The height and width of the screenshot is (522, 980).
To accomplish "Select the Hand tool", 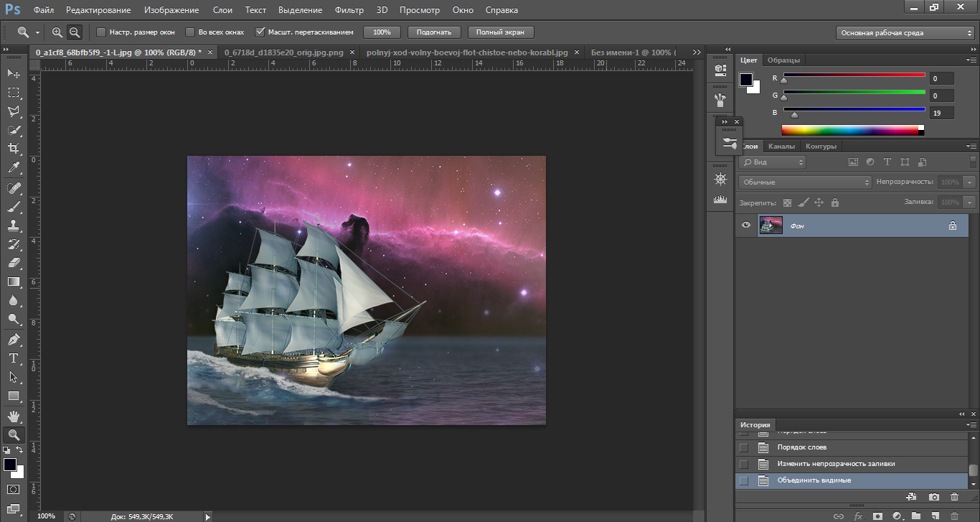I will tap(14, 416).
